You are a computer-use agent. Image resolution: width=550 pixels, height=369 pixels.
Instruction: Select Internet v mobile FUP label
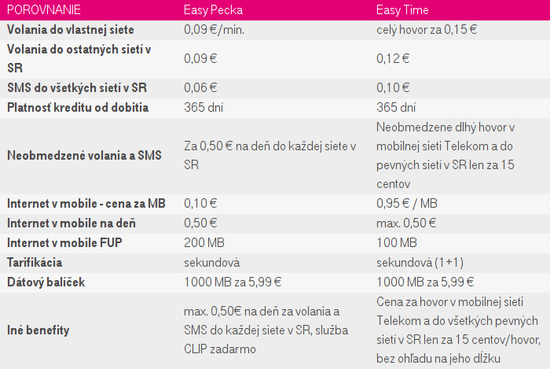click(65, 243)
